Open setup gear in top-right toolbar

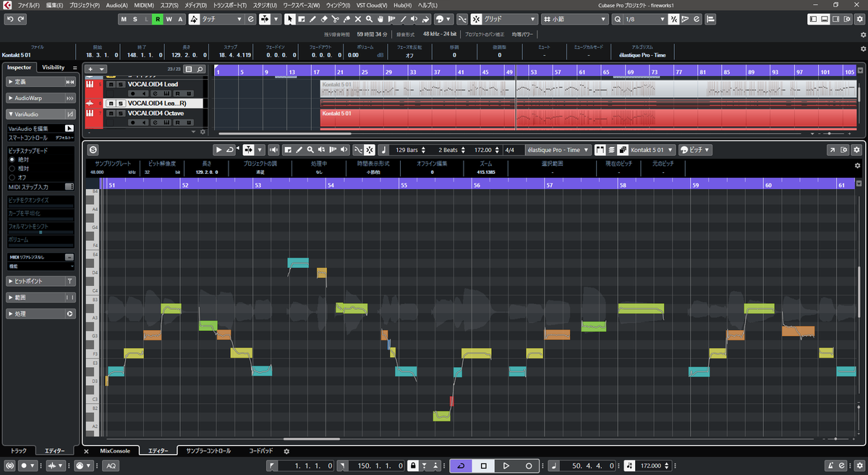(859, 19)
